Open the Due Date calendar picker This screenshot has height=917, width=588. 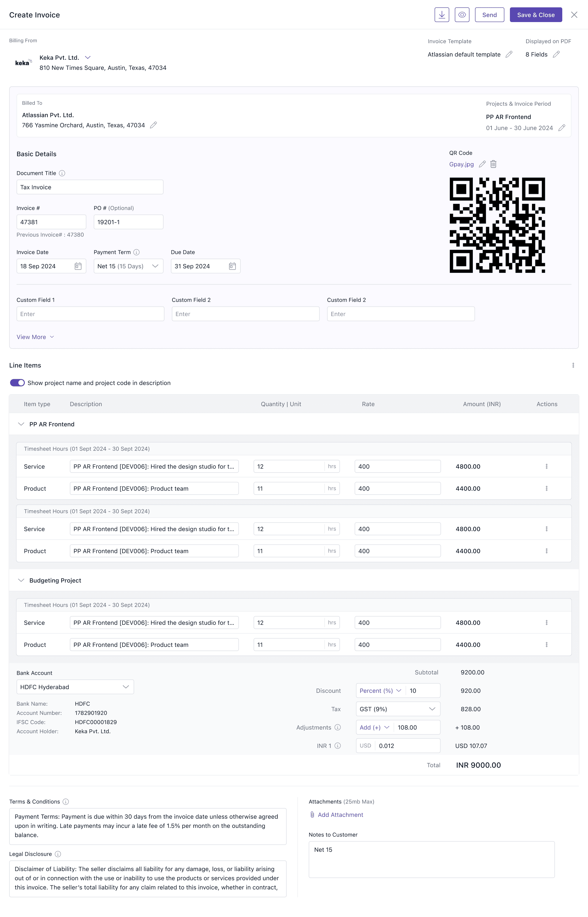pyautogui.click(x=232, y=266)
